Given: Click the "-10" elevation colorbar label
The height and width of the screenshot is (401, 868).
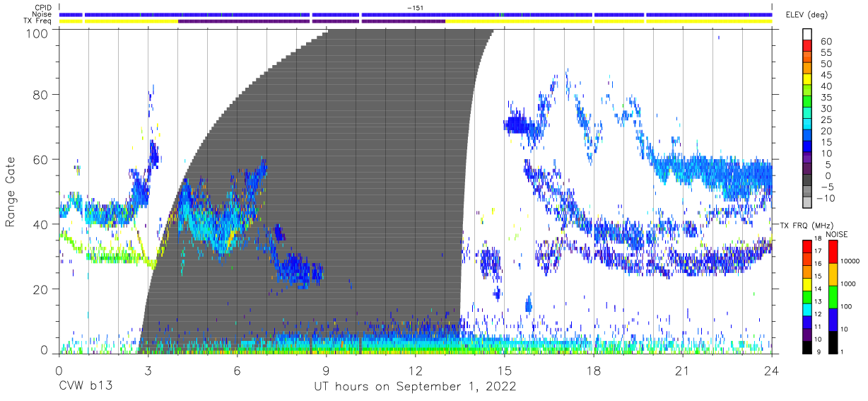Looking at the screenshot, I should pos(826,198).
